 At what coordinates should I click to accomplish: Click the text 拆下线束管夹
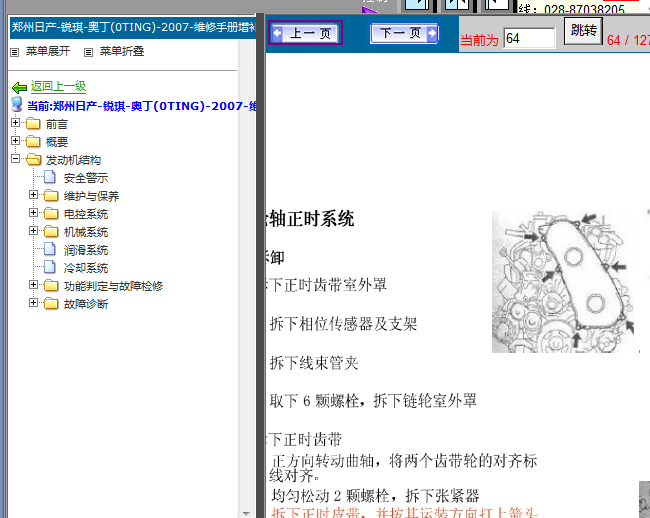click(314, 363)
